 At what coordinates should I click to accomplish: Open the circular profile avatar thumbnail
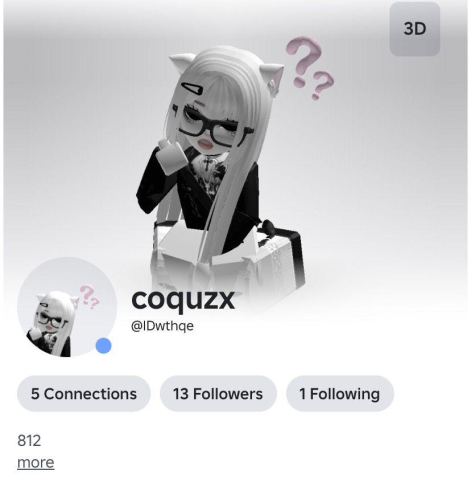[67, 307]
